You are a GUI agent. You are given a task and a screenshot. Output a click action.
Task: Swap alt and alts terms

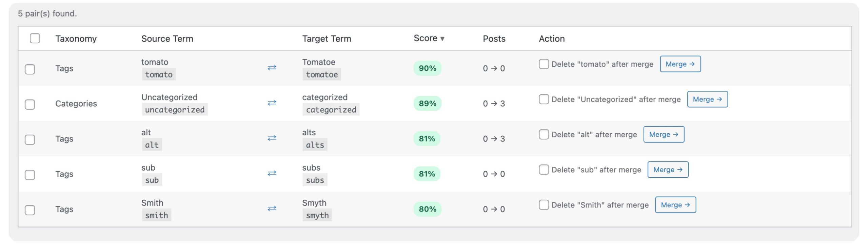point(272,138)
